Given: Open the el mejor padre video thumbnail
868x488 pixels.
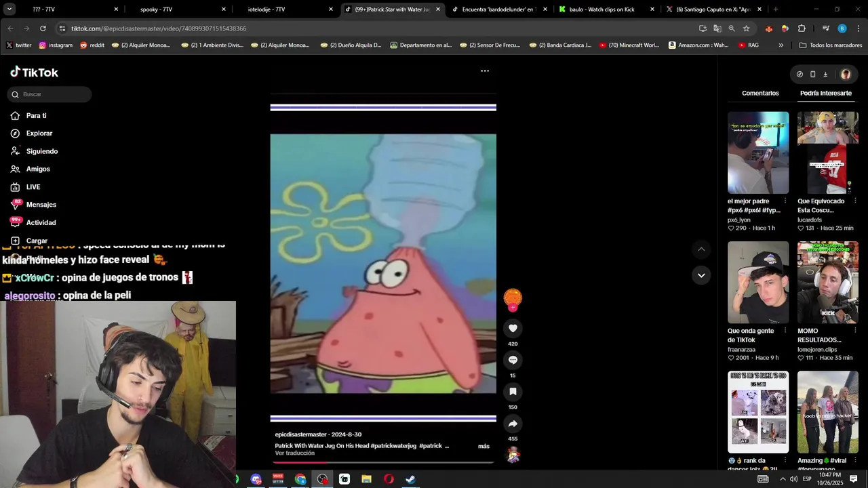Looking at the screenshot, I should tap(758, 152).
